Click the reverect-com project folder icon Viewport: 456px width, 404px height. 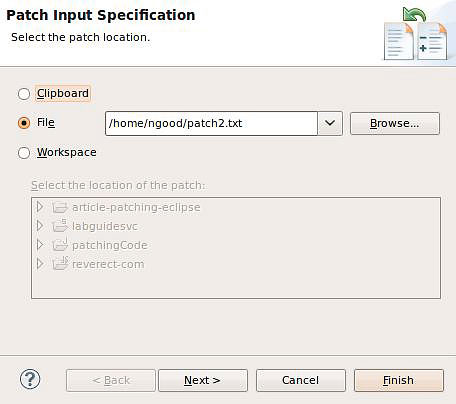60,264
